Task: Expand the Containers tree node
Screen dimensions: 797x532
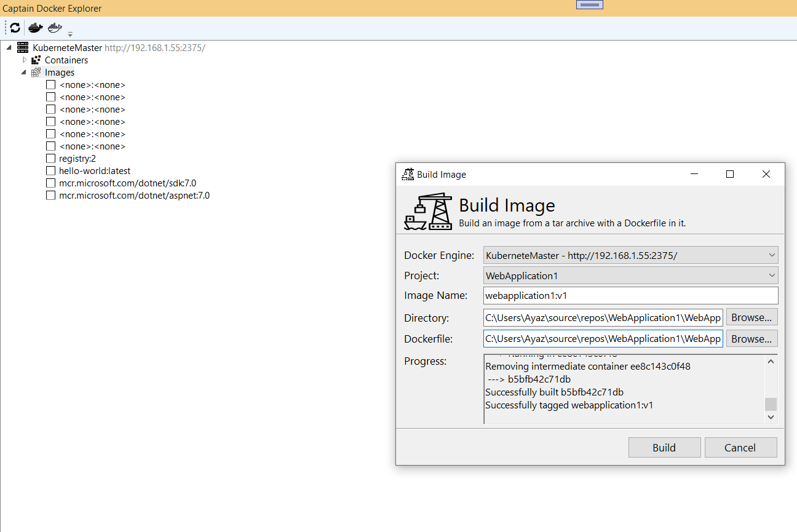Action: [x=25, y=60]
